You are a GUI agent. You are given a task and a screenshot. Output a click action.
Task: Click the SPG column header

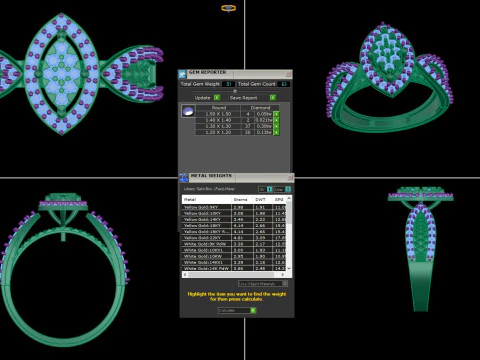(x=279, y=199)
